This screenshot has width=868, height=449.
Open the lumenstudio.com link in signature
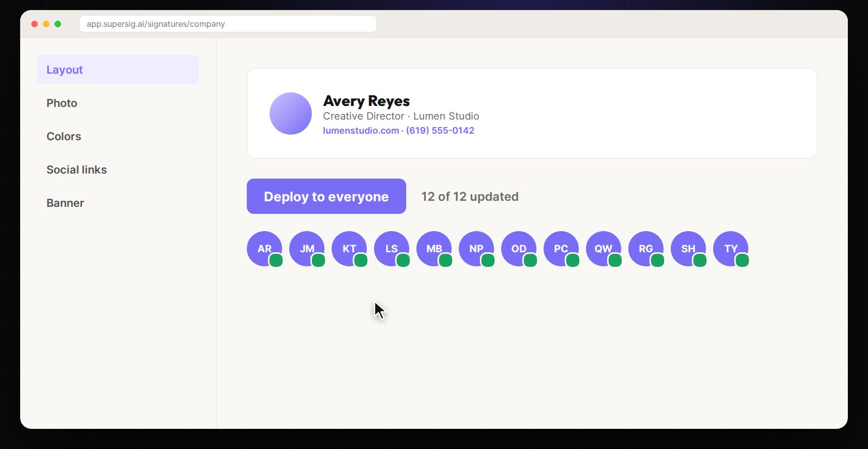point(361,131)
